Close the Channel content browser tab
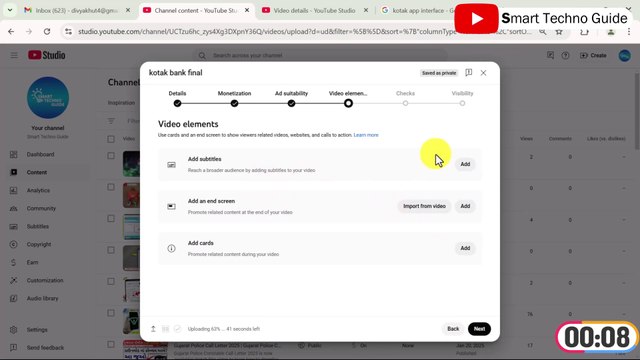640x360 pixels. coord(247,10)
